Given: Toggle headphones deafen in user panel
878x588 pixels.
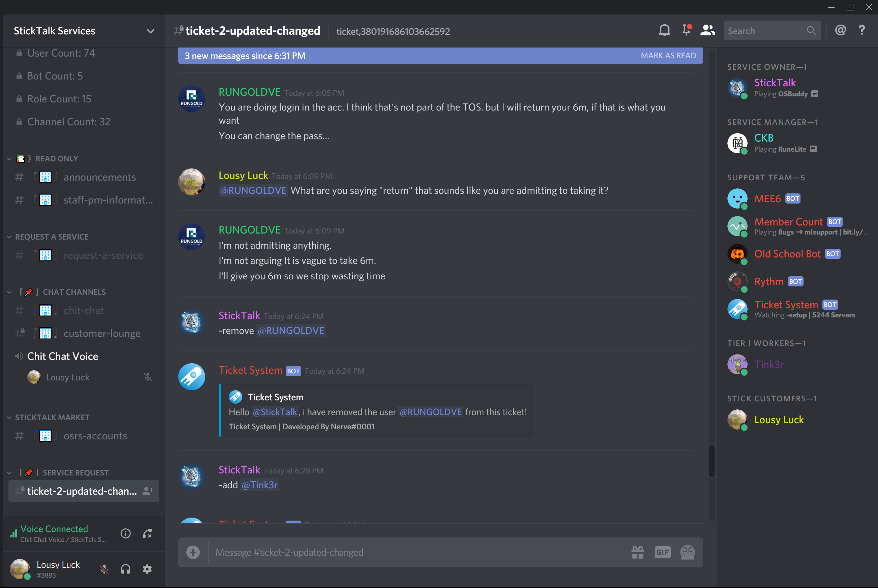Looking at the screenshot, I should point(126,569).
